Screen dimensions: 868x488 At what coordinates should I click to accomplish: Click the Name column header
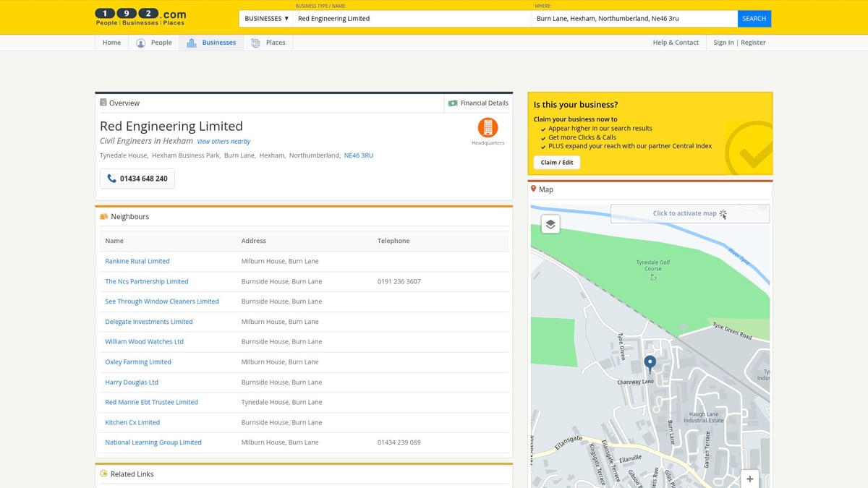pyautogui.click(x=114, y=241)
